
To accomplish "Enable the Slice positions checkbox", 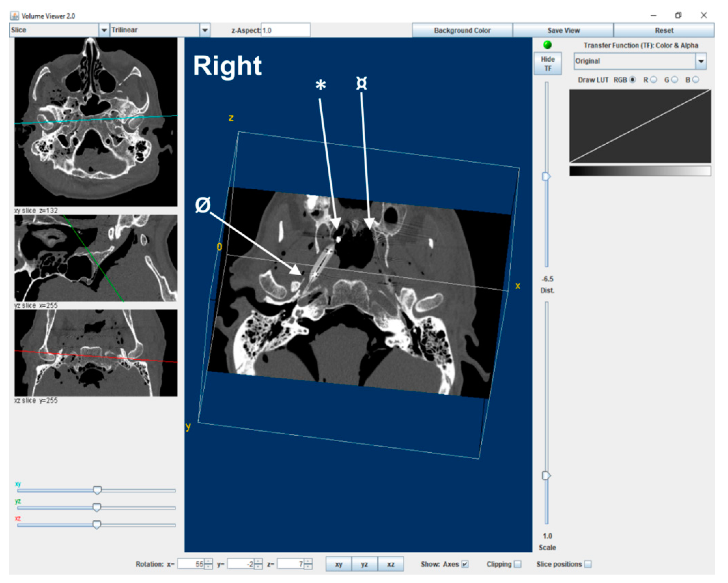I will click(588, 564).
